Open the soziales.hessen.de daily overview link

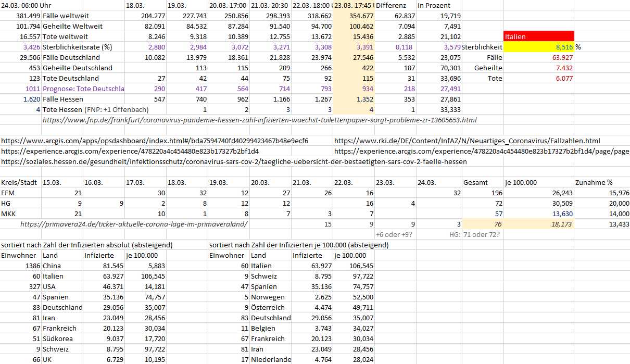click(x=234, y=161)
